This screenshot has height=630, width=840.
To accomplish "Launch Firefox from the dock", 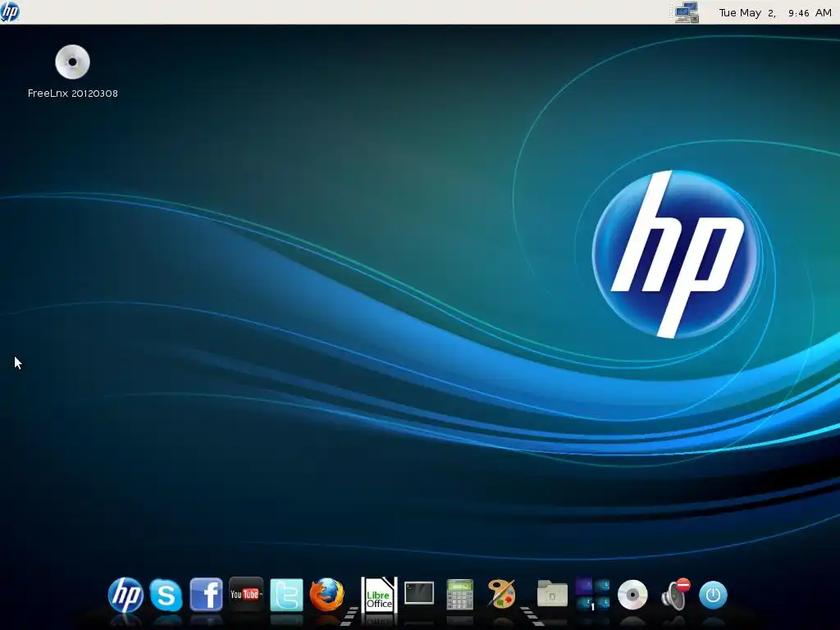I will (x=326, y=595).
